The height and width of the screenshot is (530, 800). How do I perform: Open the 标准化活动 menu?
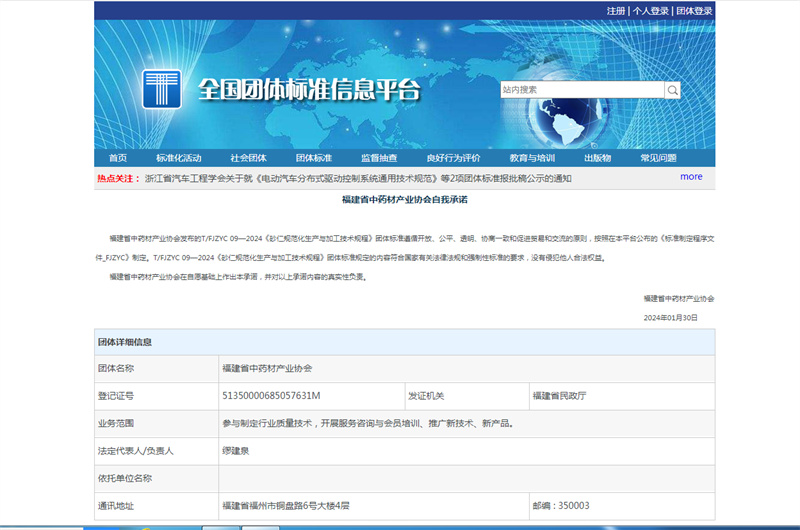coord(179,158)
